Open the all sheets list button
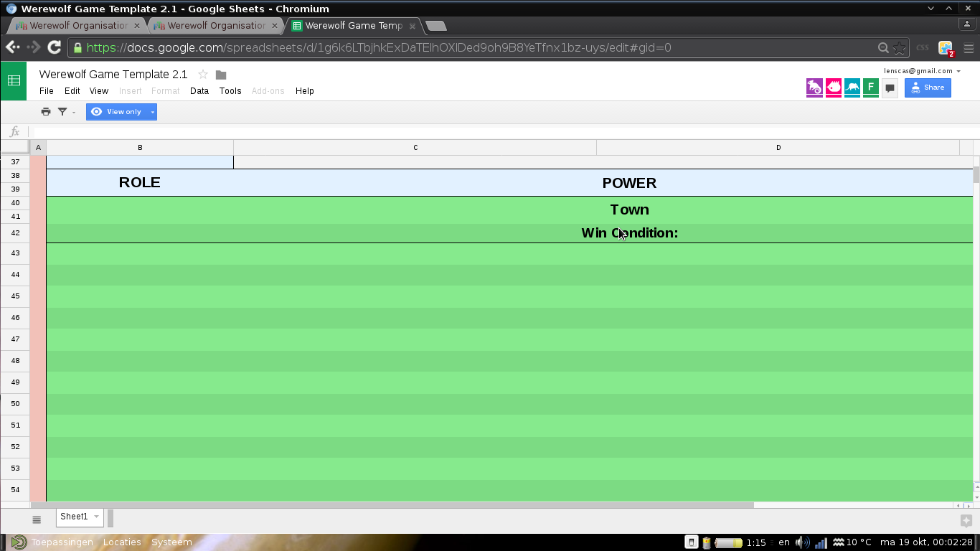This screenshot has width=980, height=551. pos(37,519)
